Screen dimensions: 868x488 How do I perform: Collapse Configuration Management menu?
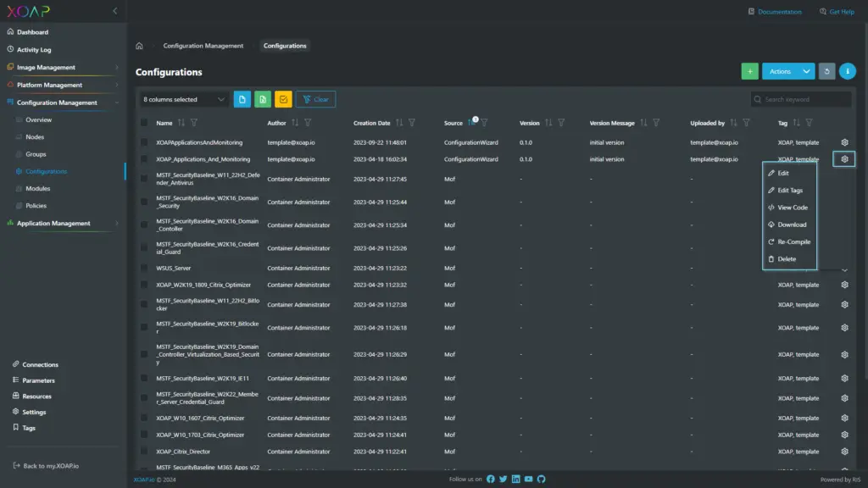click(x=63, y=103)
